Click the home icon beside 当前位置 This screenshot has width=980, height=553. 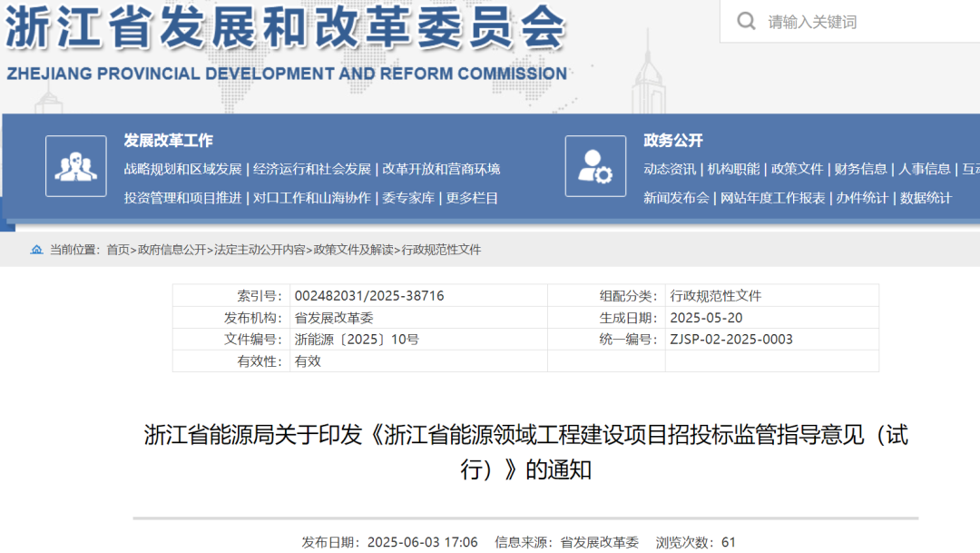[36, 250]
